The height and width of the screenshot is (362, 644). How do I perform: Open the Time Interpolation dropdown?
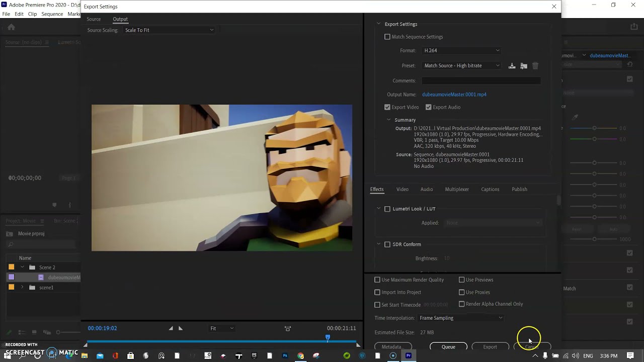461,318
